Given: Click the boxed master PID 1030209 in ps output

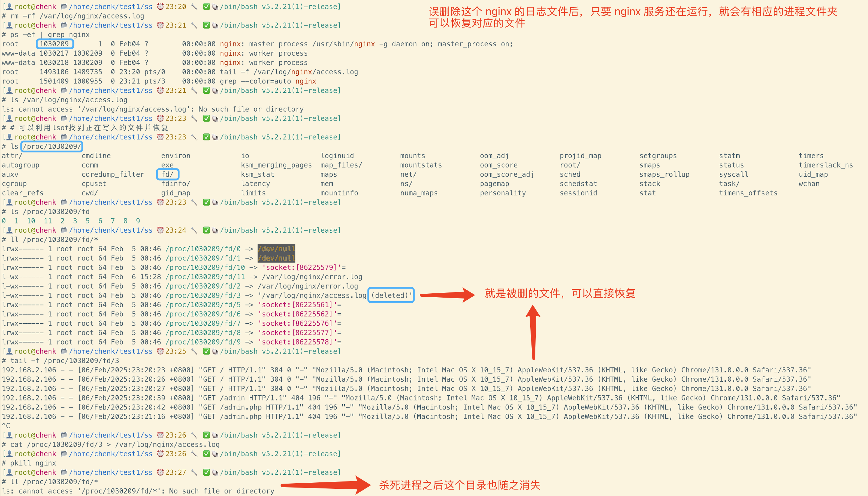Looking at the screenshot, I should [x=54, y=44].
